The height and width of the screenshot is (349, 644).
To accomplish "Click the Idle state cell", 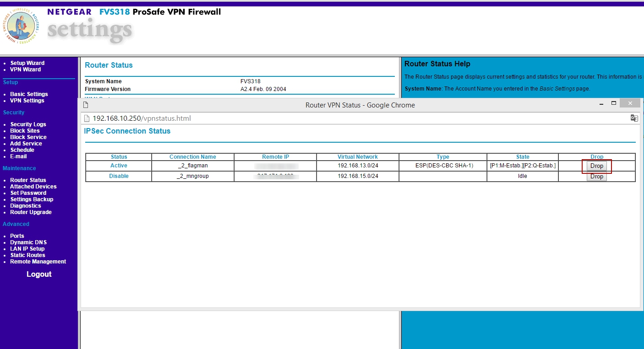I will coord(523,176).
